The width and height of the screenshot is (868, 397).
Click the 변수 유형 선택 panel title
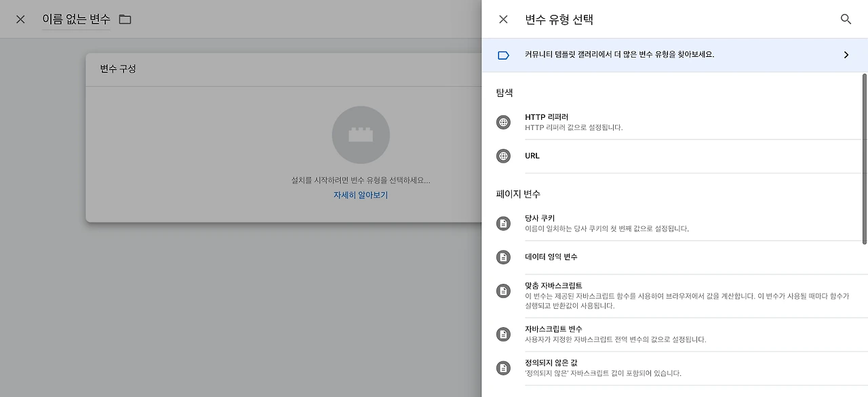point(559,20)
